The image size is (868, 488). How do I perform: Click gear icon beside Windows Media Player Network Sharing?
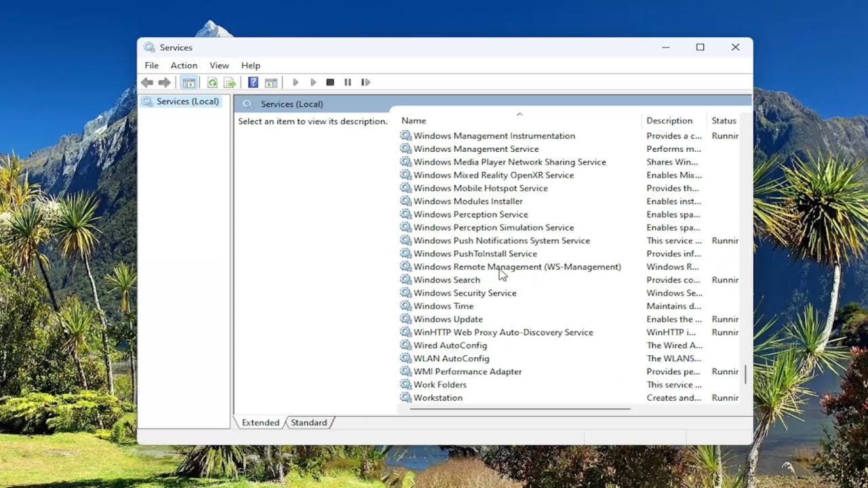[406, 162]
